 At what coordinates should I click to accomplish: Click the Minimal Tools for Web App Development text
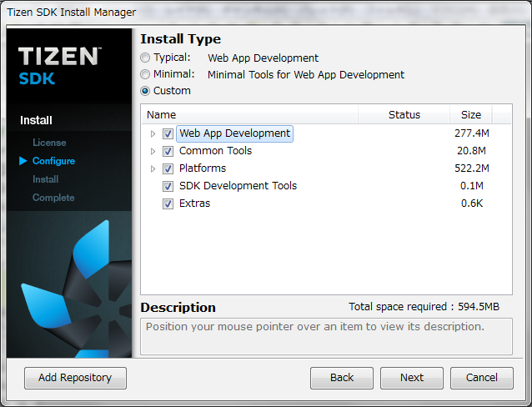coord(306,75)
